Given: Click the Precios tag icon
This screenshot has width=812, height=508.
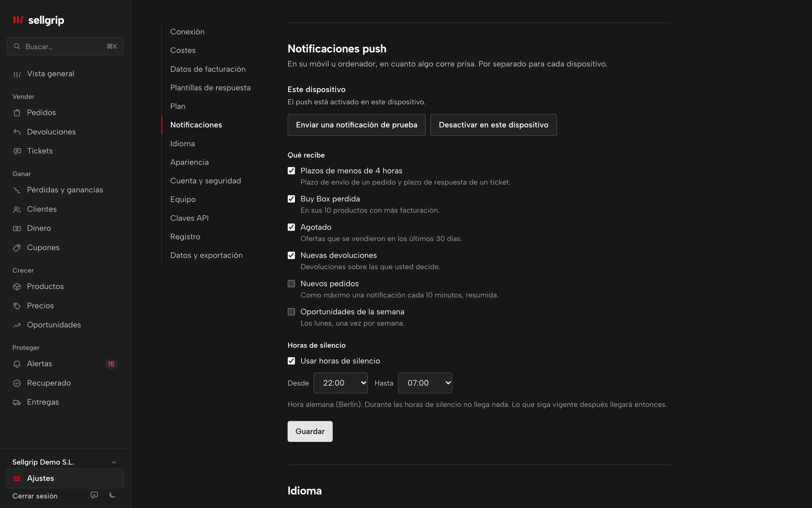Looking at the screenshot, I should [17, 306].
